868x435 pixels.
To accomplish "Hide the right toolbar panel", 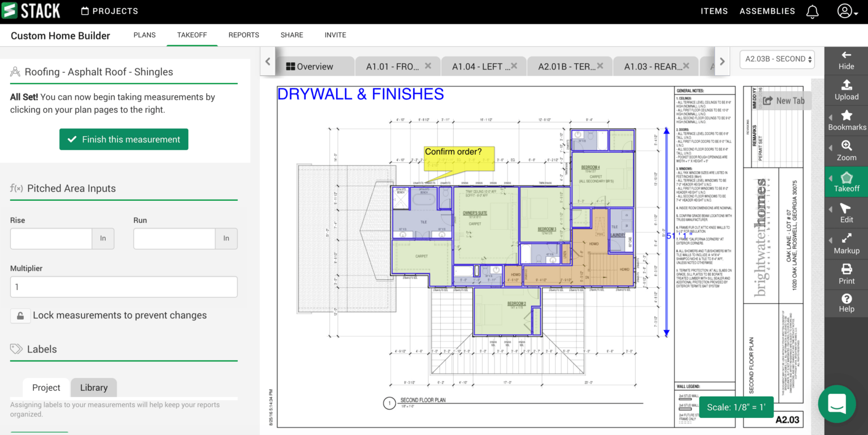I will coord(846,59).
